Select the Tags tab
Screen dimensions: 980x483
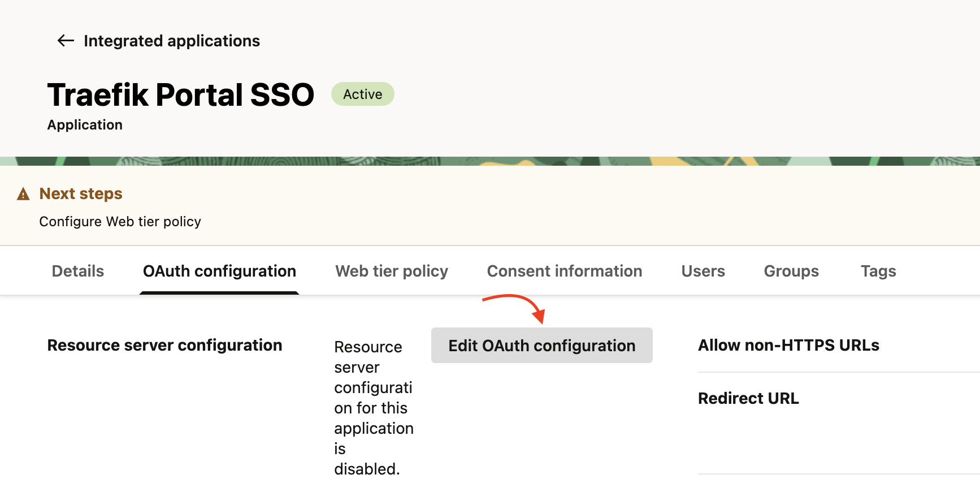(878, 271)
